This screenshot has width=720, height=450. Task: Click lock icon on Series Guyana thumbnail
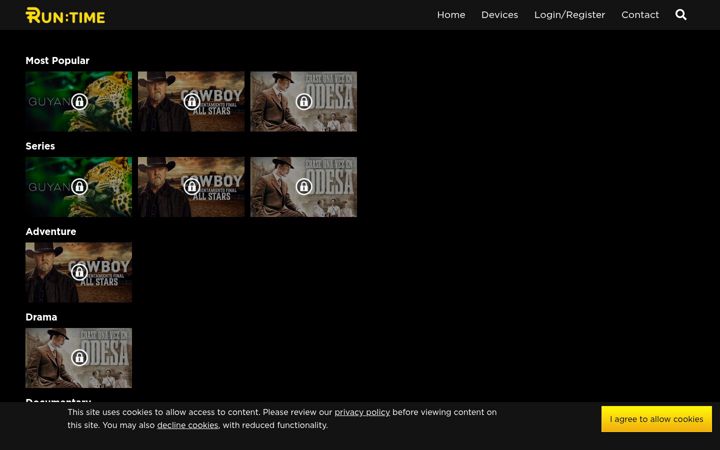tap(79, 186)
